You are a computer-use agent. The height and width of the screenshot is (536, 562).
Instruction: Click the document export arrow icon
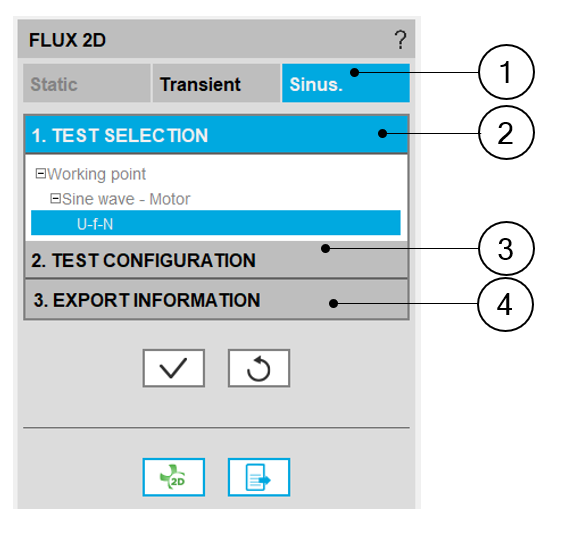[259, 477]
